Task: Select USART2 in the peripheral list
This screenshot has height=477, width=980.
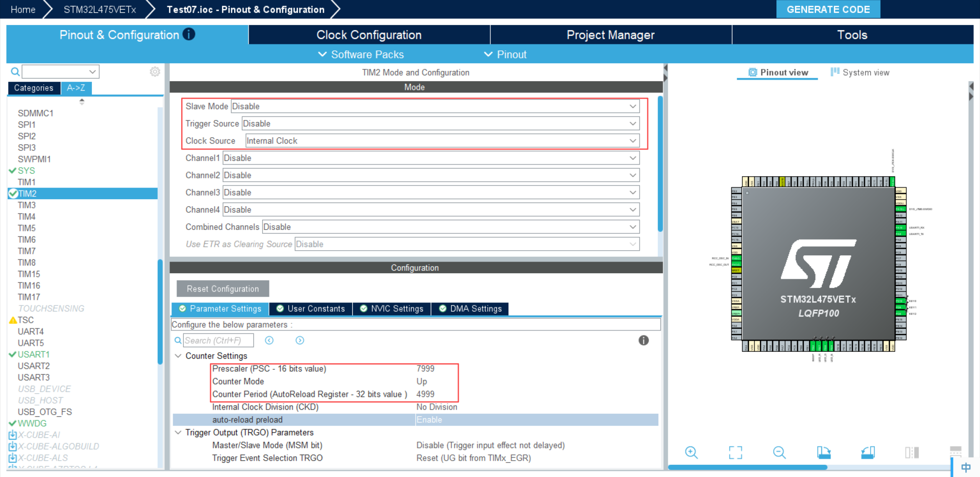Action: coord(34,366)
